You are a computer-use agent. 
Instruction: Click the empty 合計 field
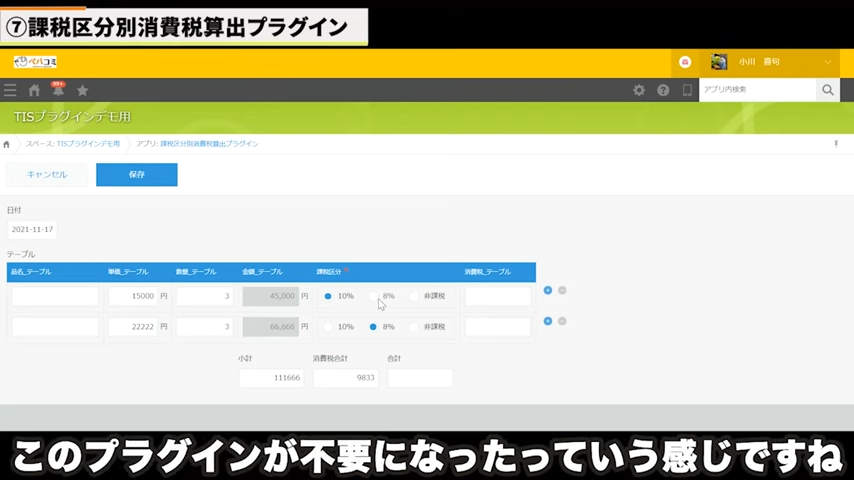pyautogui.click(x=420, y=378)
